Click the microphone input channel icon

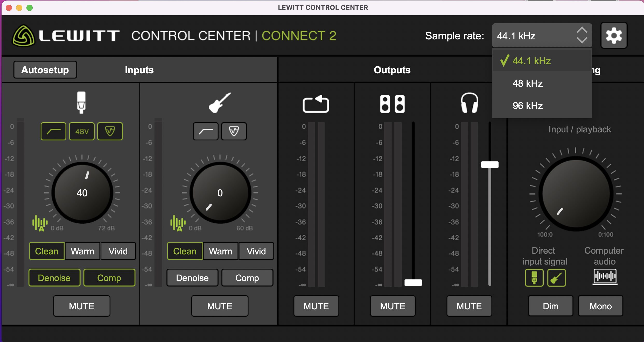pos(81,103)
